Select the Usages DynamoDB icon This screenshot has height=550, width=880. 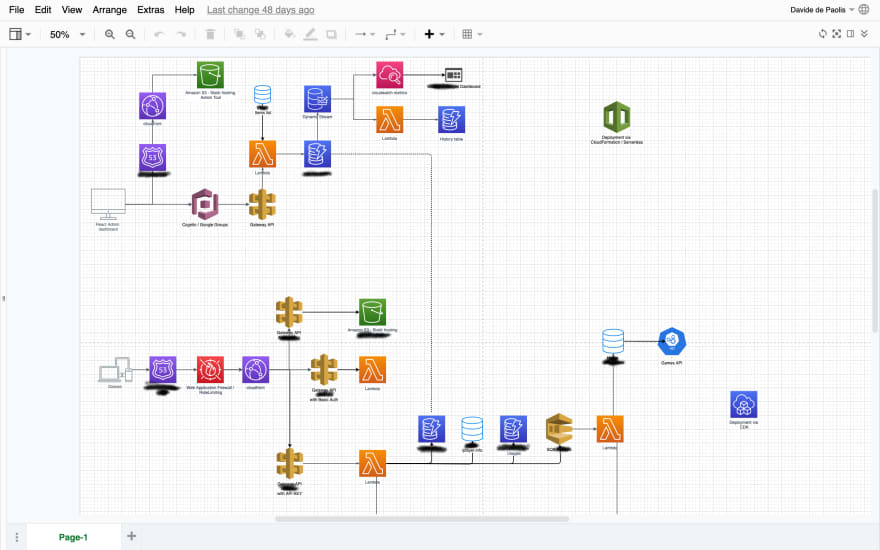pyautogui.click(x=513, y=429)
